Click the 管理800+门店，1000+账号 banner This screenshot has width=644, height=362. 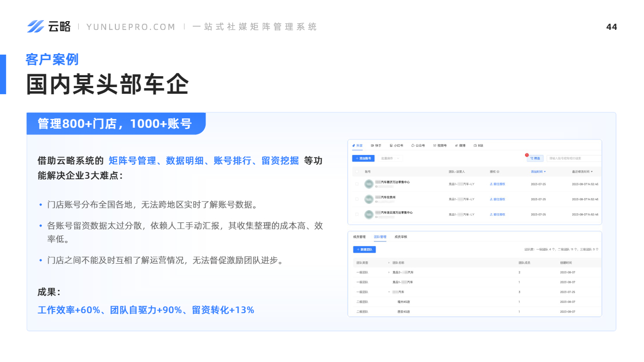click(115, 124)
